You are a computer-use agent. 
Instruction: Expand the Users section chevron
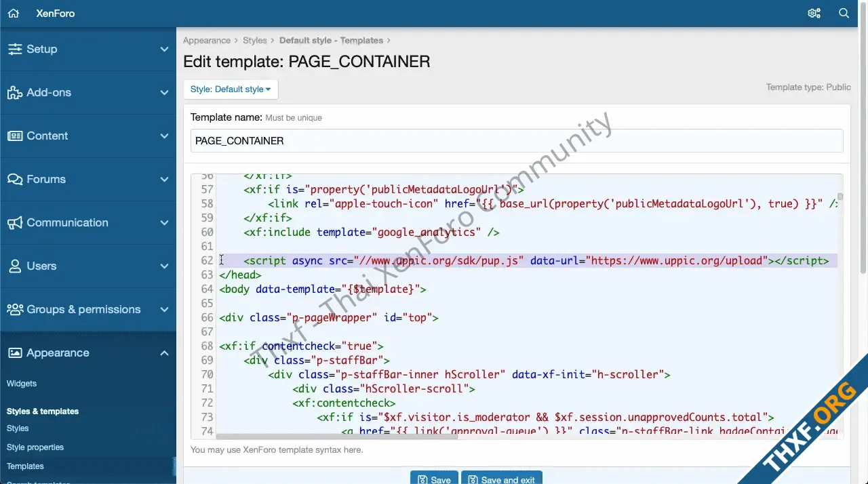[164, 266]
